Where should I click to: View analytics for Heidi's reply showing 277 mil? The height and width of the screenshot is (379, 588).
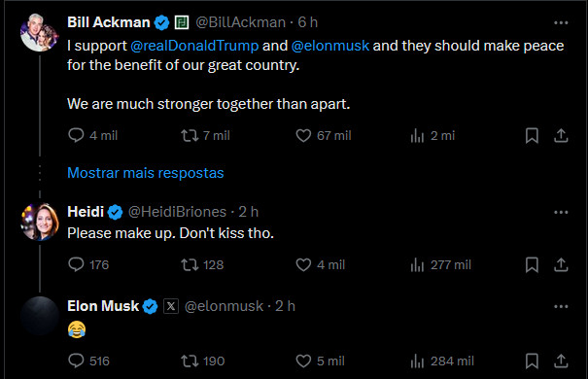(x=441, y=265)
